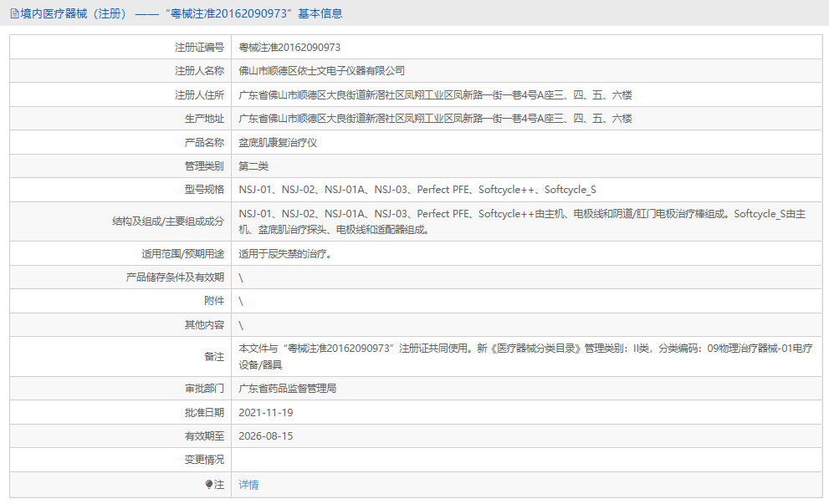Select the text 适用于尿失禁的治疗。
Screen dimensions: 829x504
point(286,254)
